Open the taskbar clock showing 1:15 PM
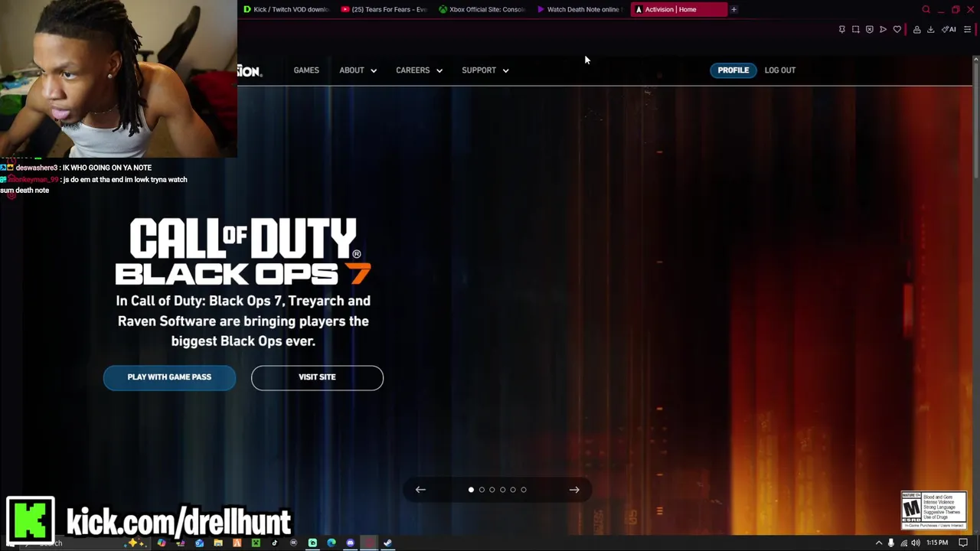The image size is (980, 551). (x=937, y=543)
